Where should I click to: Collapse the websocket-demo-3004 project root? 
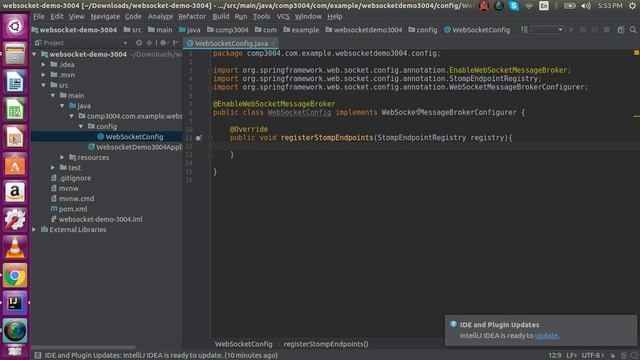[35, 54]
